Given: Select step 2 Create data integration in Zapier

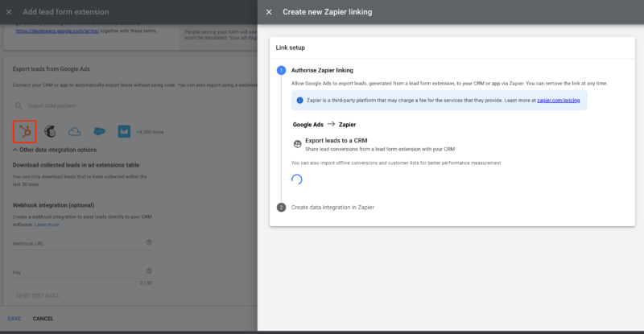Looking at the screenshot, I should click(332, 207).
